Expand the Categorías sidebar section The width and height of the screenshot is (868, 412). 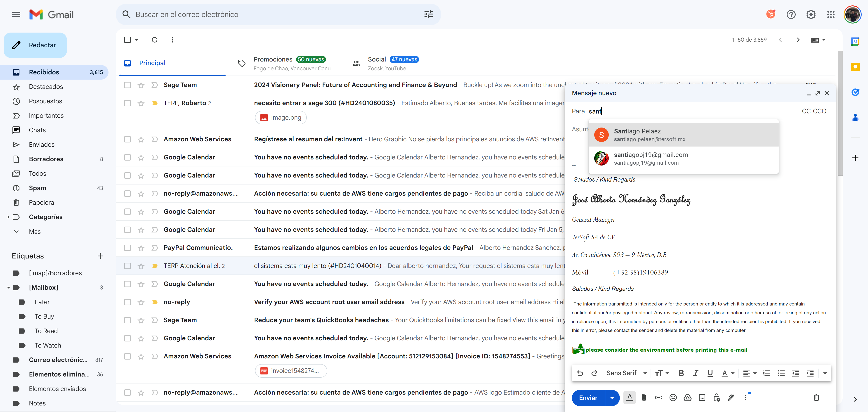pyautogui.click(x=8, y=217)
